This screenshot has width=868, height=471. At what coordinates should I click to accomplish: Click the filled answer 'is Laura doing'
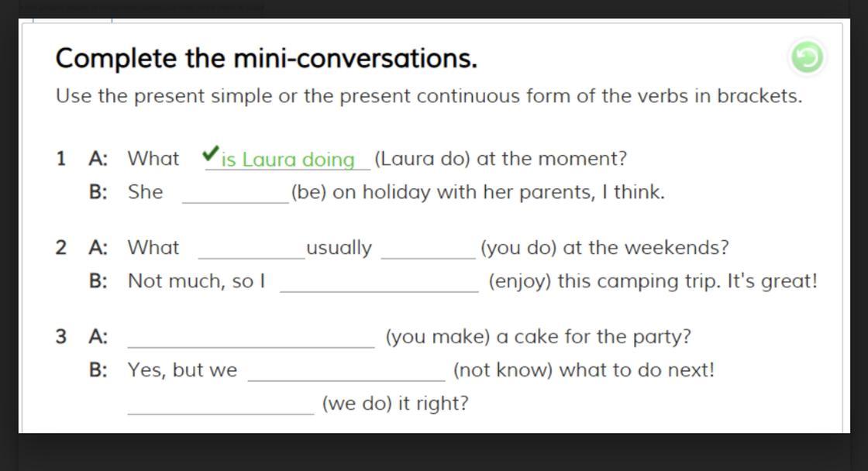(x=288, y=160)
